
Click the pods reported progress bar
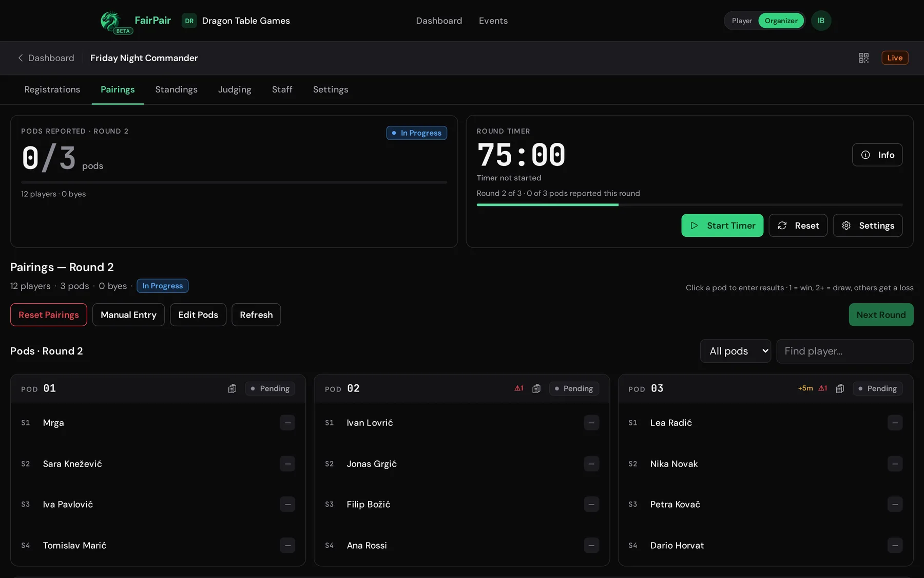234,182
